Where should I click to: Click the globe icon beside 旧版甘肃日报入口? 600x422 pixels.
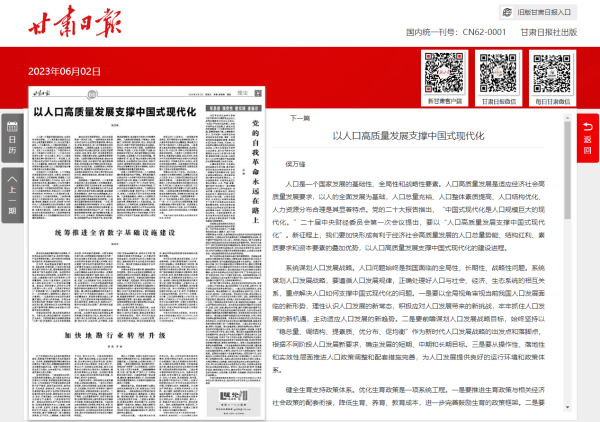coord(507,12)
